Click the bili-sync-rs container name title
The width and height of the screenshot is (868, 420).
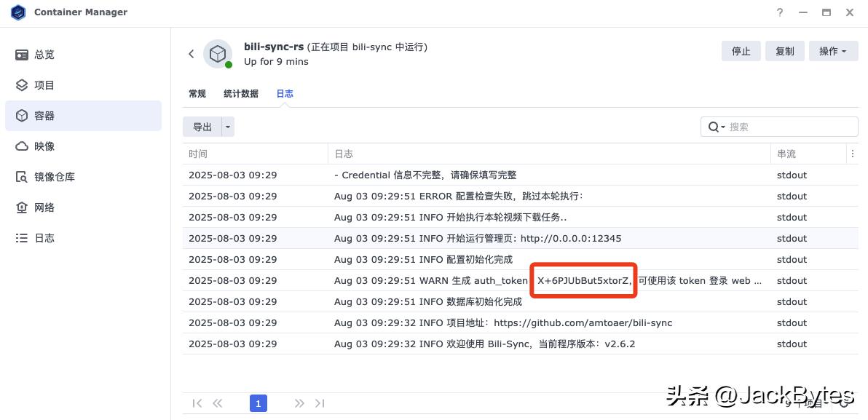274,47
